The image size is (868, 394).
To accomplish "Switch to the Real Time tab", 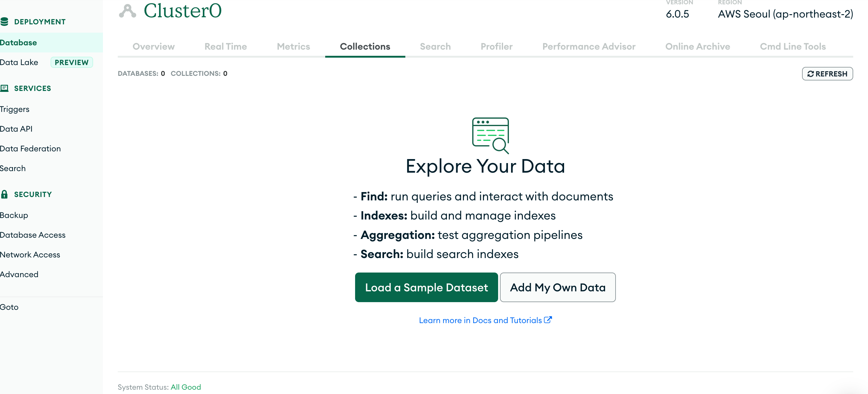I will [x=226, y=47].
